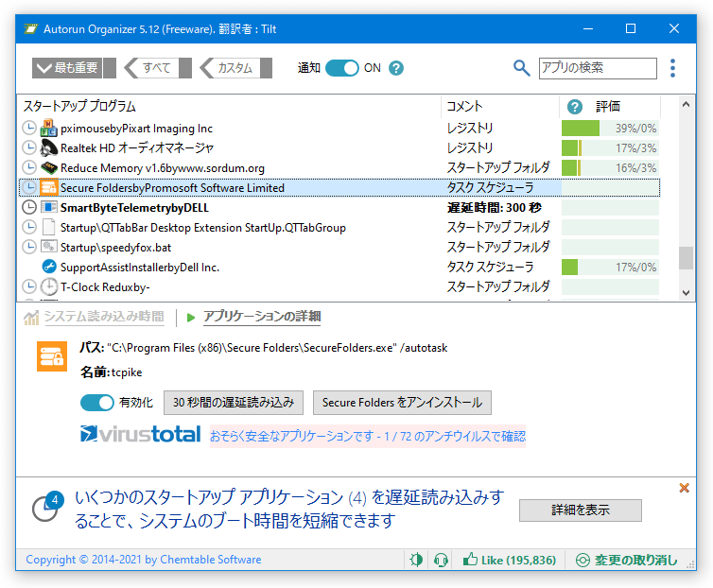Image resolution: width=713 pixels, height=588 pixels.
Task: Click Secure Folders をアンインストール button
Action: point(402,403)
